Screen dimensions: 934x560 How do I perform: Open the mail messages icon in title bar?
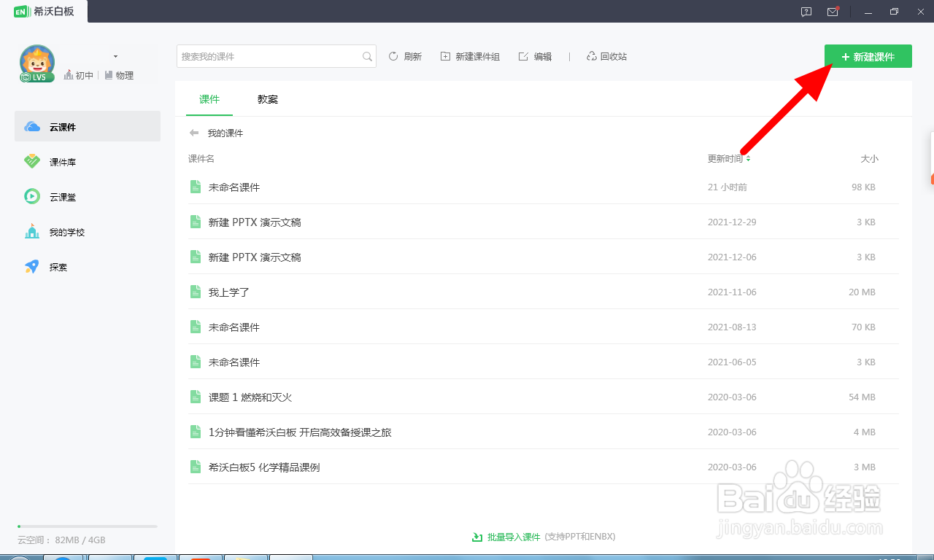tap(833, 12)
